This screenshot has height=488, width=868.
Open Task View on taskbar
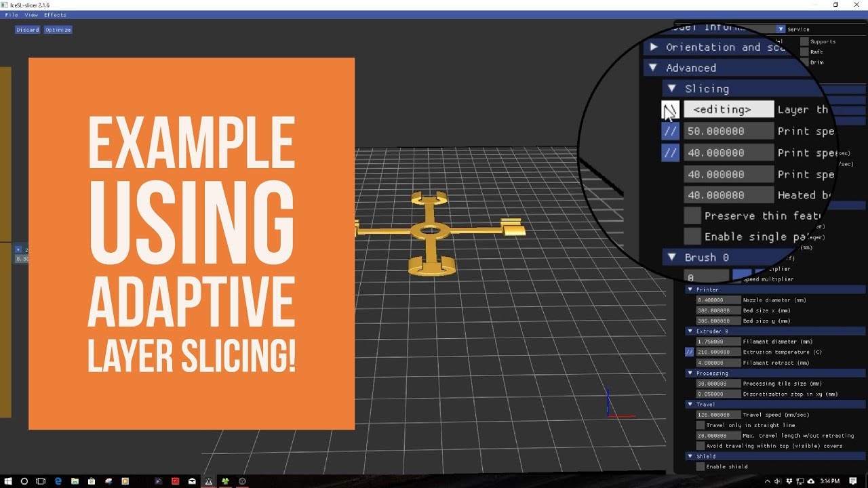coord(41,481)
